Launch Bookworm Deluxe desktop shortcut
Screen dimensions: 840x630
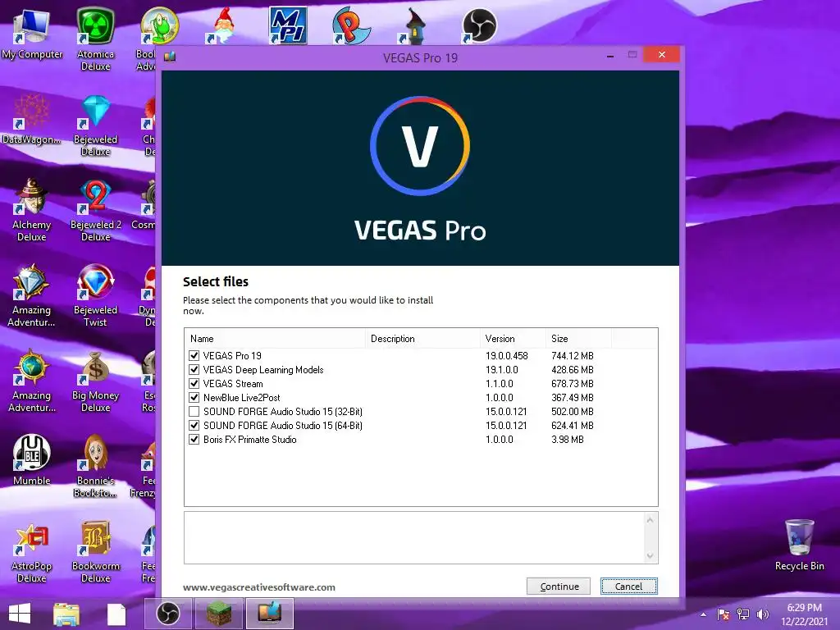(x=95, y=552)
